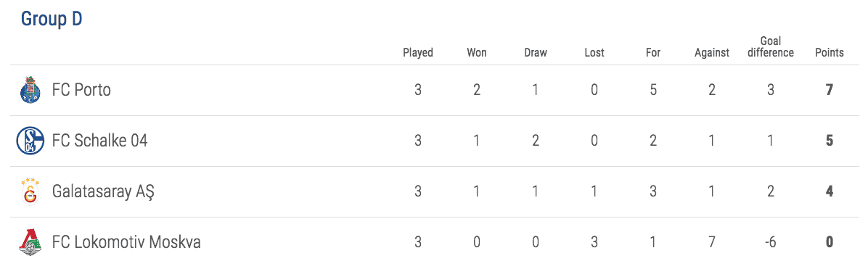Click the Group D heading

[x=52, y=19]
